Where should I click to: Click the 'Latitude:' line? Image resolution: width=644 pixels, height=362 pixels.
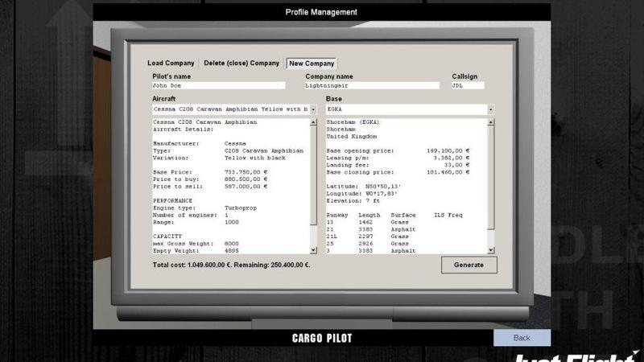(x=364, y=187)
